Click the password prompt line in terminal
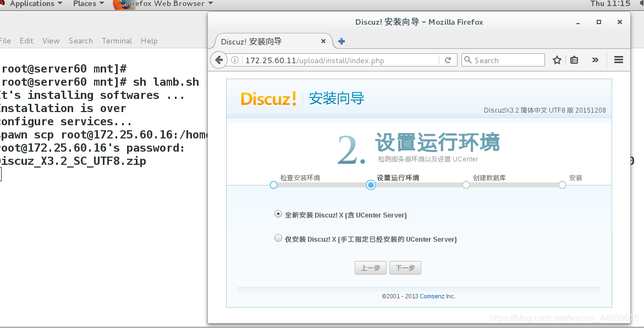This screenshot has height=328, width=644. point(92,148)
